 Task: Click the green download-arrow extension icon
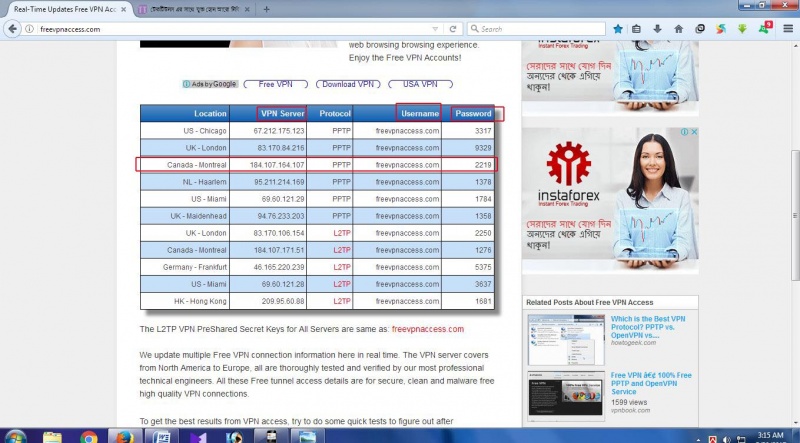pyautogui.click(x=742, y=29)
